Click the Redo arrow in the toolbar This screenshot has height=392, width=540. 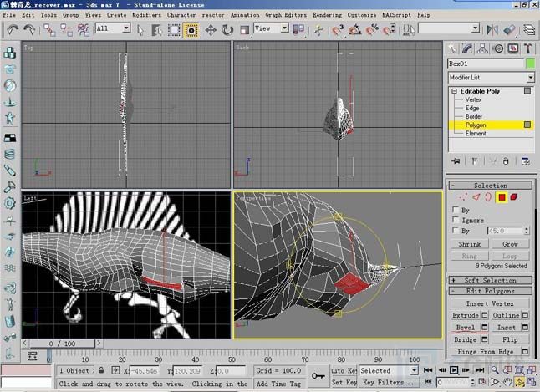click(29, 29)
